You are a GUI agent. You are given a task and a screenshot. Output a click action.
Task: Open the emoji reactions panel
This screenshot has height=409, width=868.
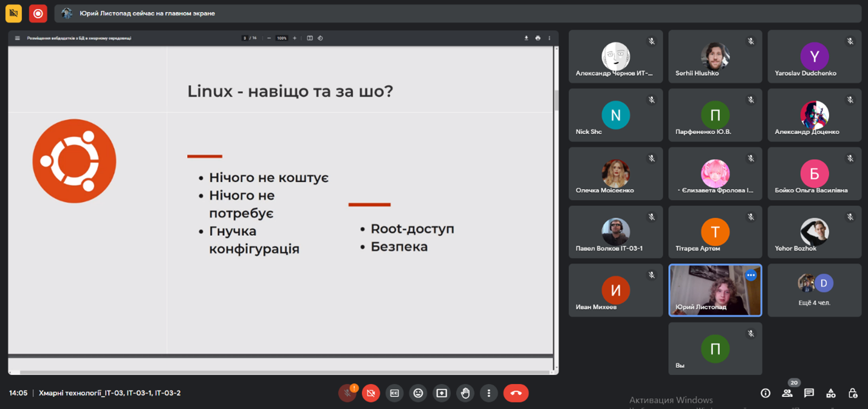[x=418, y=393]
